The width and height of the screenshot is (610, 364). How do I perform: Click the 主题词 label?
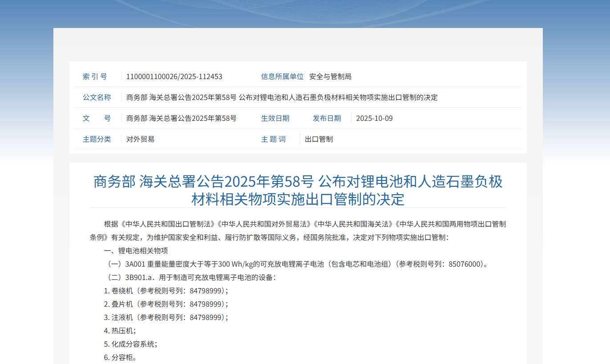(273, 139)
